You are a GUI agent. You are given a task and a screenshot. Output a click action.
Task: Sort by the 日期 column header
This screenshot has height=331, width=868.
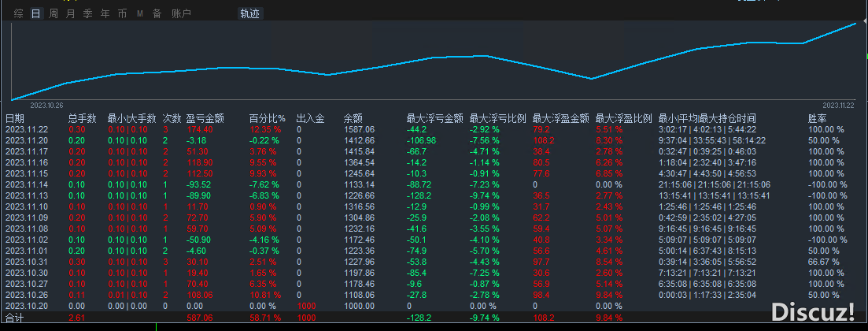[x=15, y=118]
